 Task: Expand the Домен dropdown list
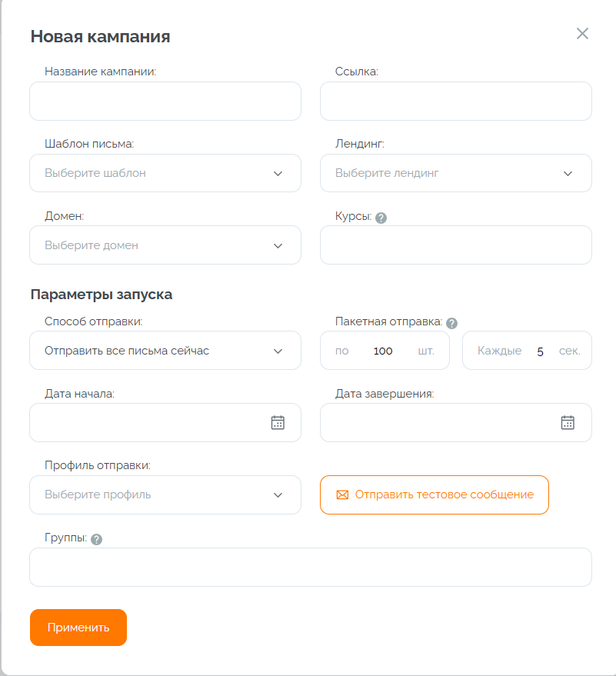165,245
